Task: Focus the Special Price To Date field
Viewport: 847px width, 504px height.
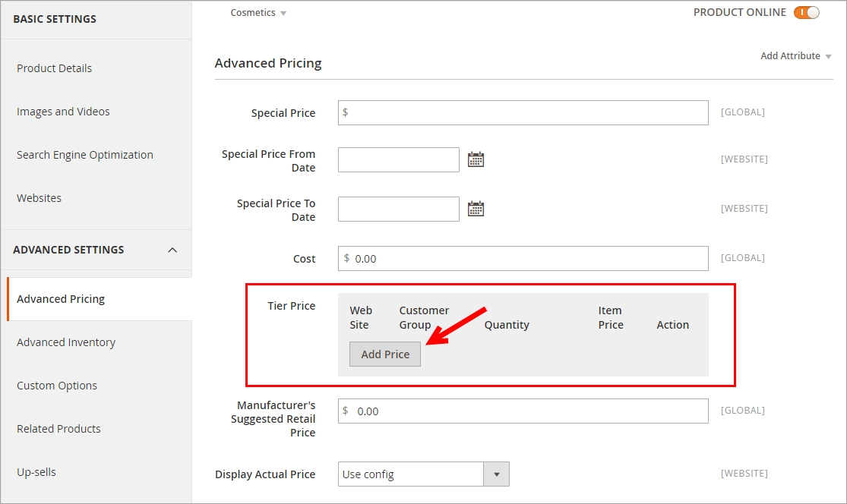Action: tap(399, 209)
